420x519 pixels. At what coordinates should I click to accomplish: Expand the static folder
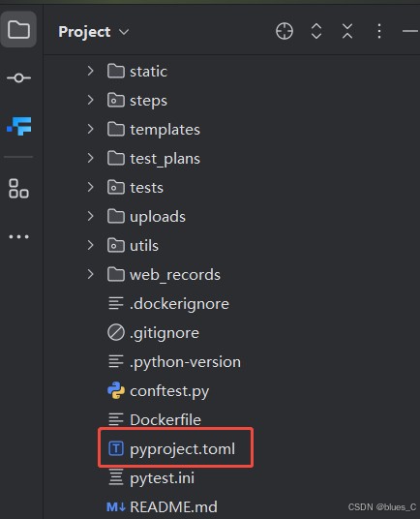90,71
